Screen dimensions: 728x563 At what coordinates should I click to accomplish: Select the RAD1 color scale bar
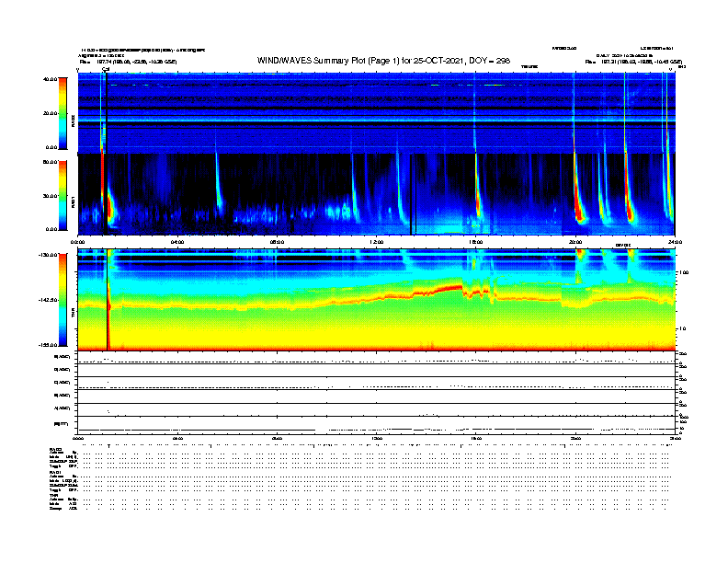(x=63, y=196)
